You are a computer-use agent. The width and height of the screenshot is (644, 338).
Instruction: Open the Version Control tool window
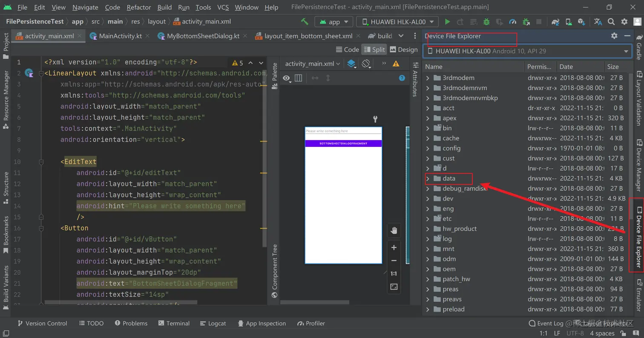(x=42, y=324)
